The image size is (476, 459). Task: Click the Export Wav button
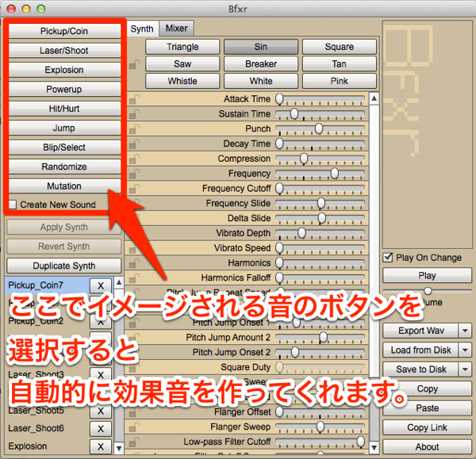coord(420,331)
